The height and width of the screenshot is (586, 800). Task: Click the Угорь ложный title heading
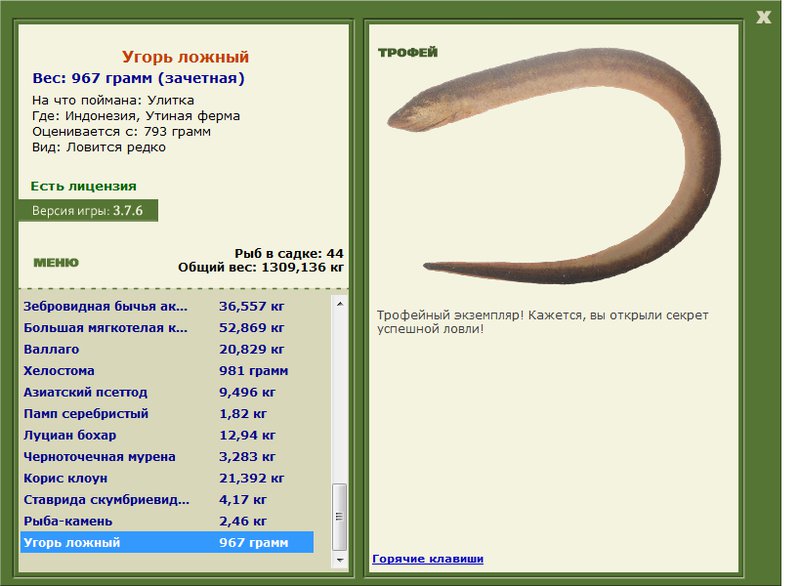tap(185, 57)
